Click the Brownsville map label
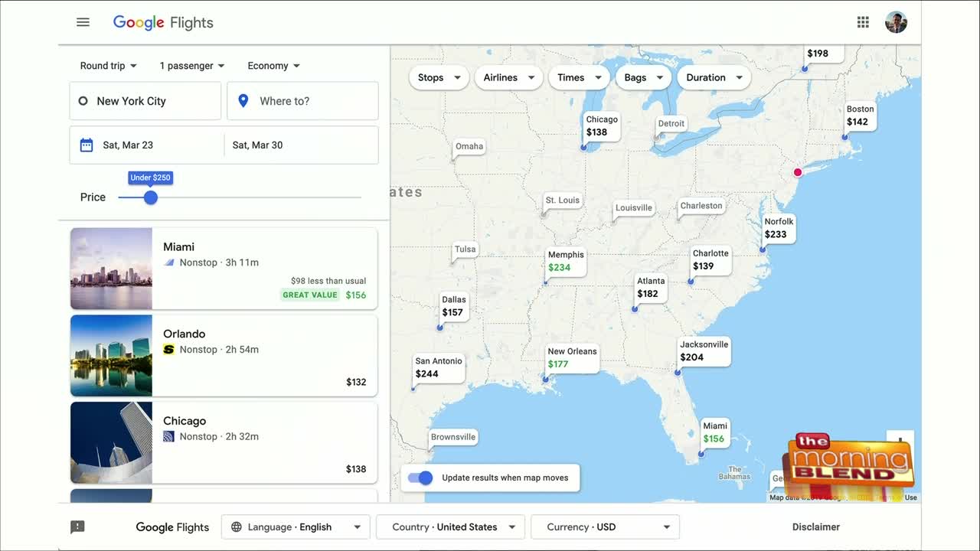This screenshot has height=551, width=980. point(453,438)
